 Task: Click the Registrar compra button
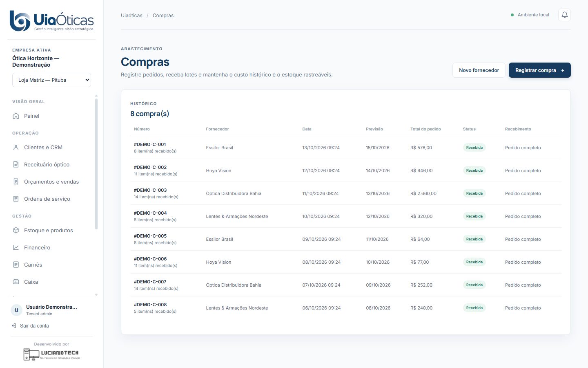(x=539, y=70)
